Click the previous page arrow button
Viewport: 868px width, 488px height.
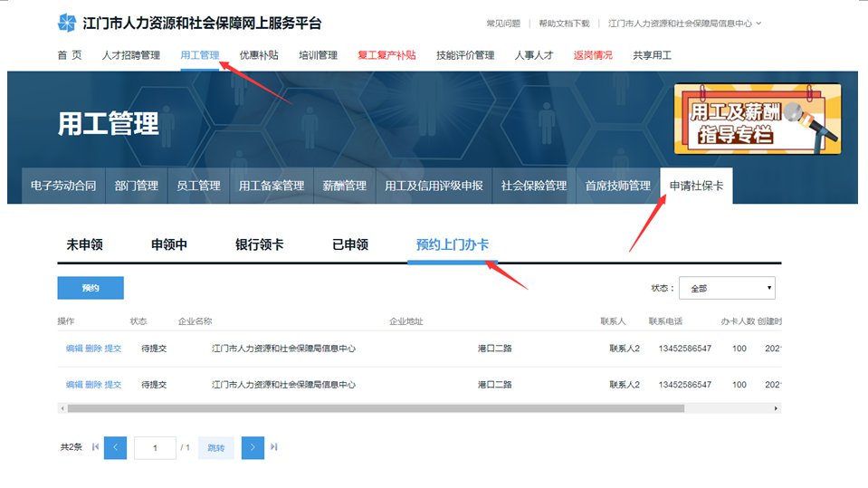tap(116, 447)
